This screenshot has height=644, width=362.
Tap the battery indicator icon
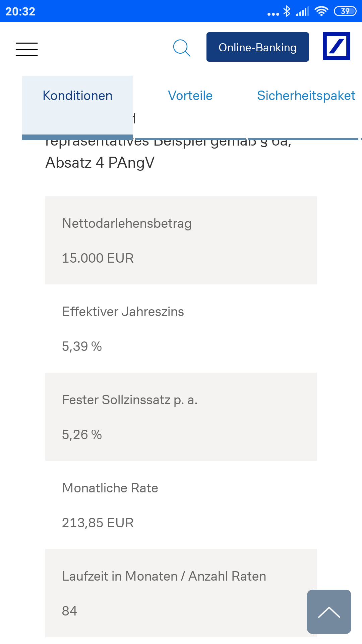pos(345,11)
